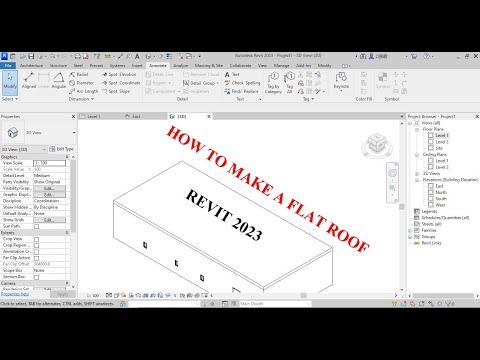Image resolution: width=480 pixels, height=360 pixels.
Task: Click the Tag All tool
Action: tap(289, 83)
